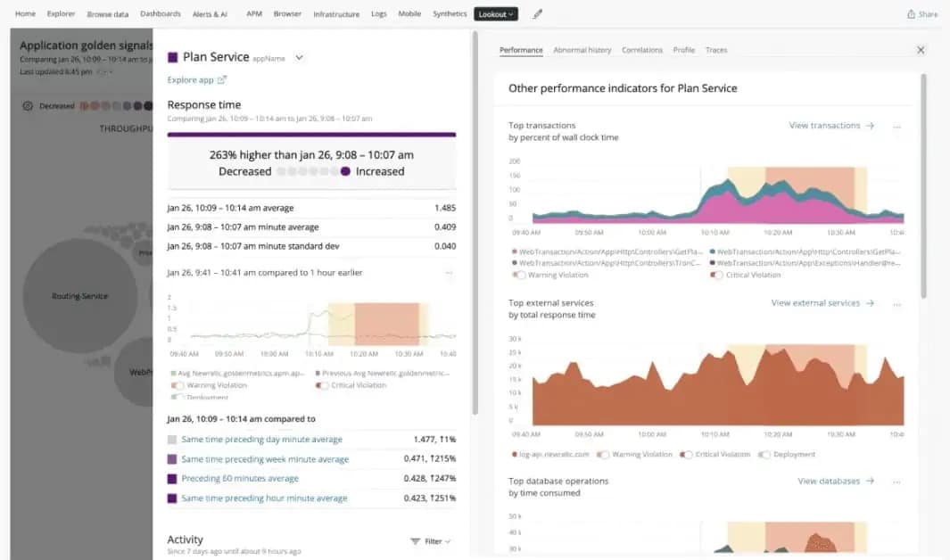Click the Activity filter funnel icon

click(x=415, y=541)
